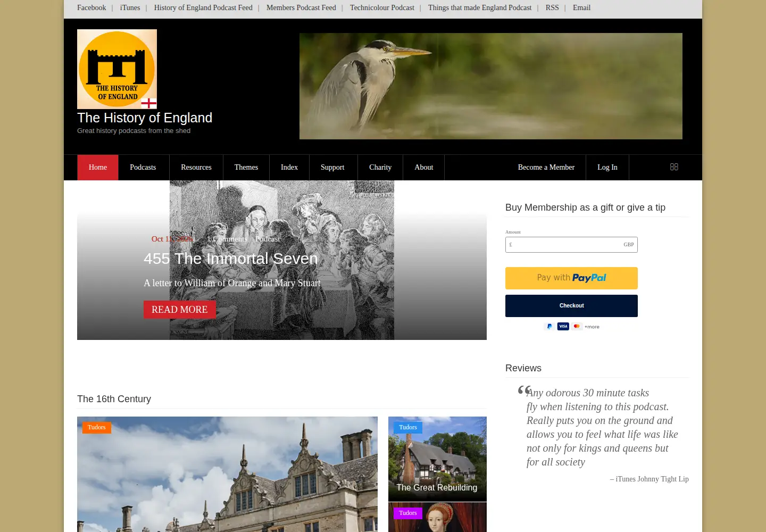Click the grid icon in nav bar
Image resolution: width=766 pixels, height=532 pixels.
[x=674, y=167]
